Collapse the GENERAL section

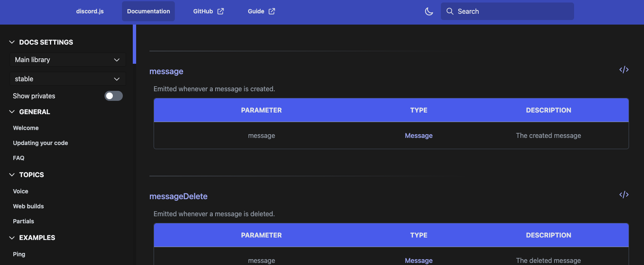coord(11,112)
